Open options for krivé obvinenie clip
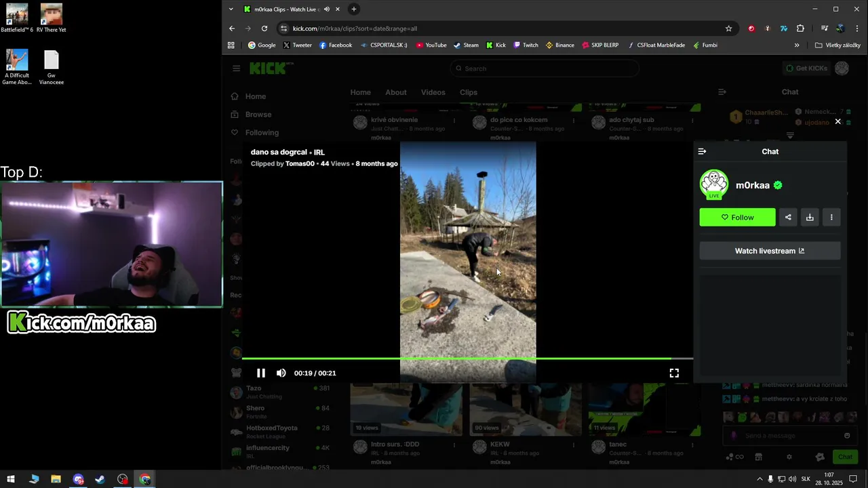 click(x=454, y=121)
